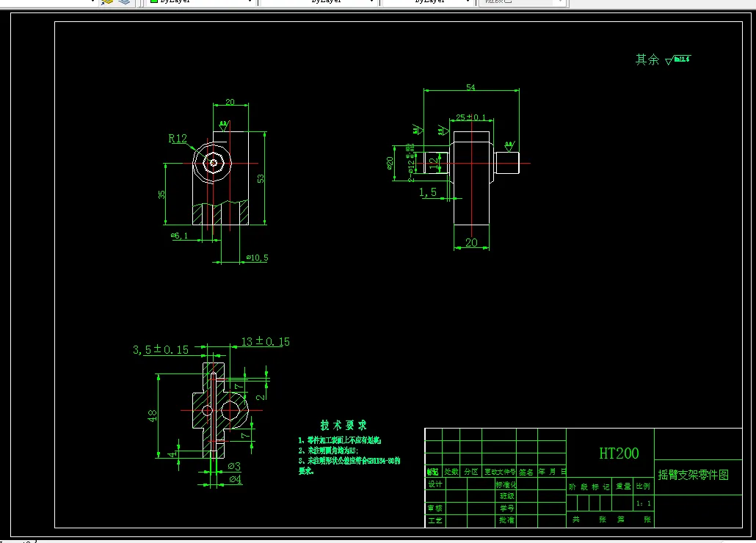Screen dimensions: 756x543
Task: Select the 签名 title block cell
Action: 526,472
